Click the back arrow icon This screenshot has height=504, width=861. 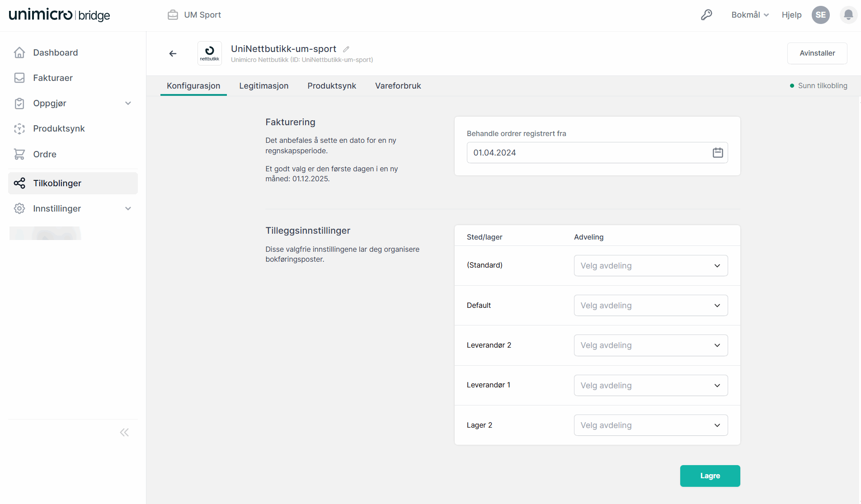point(173,53)
